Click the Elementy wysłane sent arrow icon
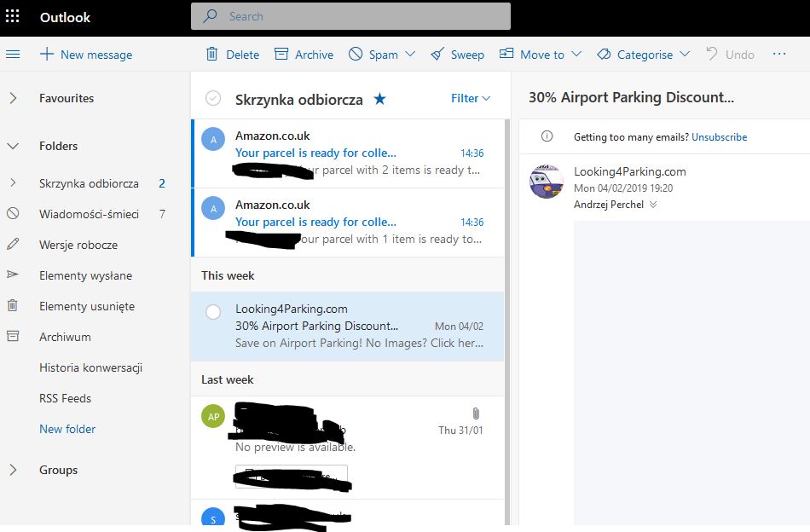The height and width of the screenshot is (532, 810). click(13, 275)
